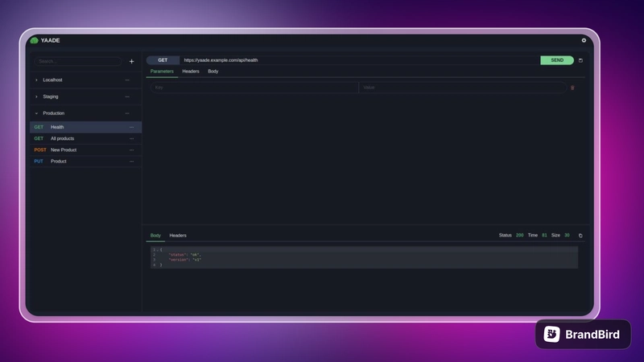Expand the Localhost collection chevron
Viewport: 644px width, 362px height.
click(36, 80)
